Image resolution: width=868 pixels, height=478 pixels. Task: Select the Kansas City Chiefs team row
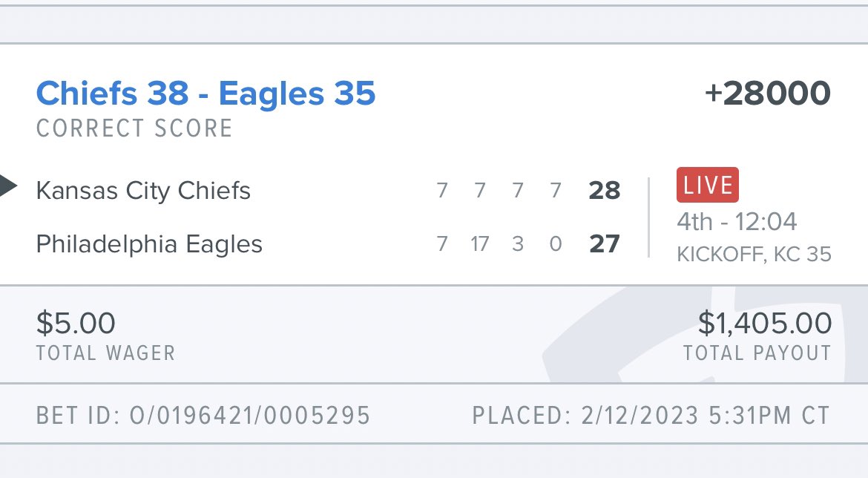(x=143, y=190)
